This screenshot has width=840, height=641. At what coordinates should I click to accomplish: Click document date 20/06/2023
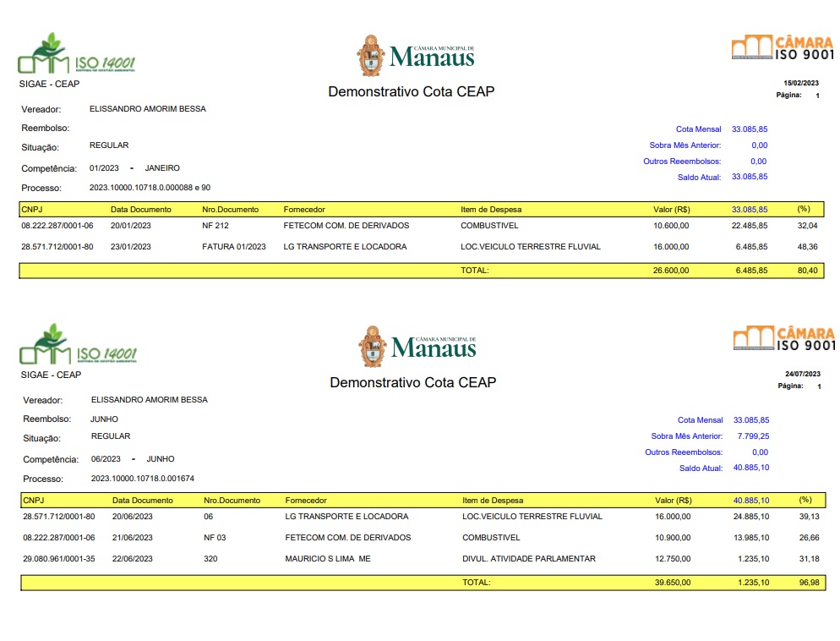click(x=133, y=517)
